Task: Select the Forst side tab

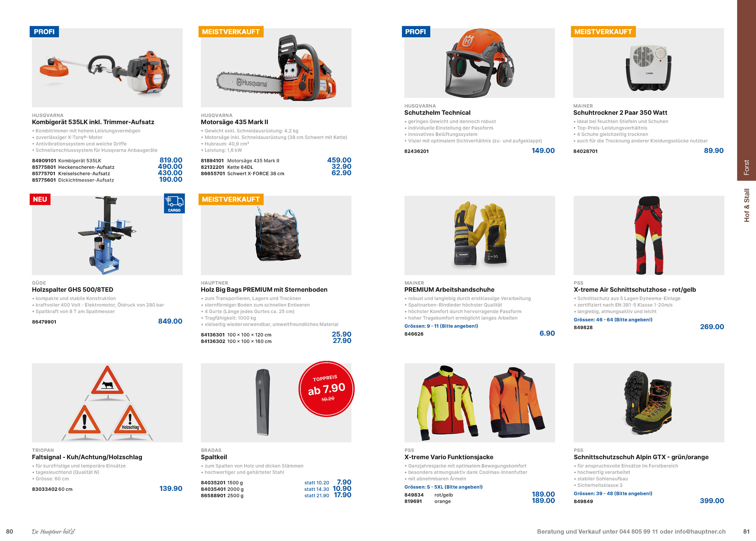Action: coord(746,90)
